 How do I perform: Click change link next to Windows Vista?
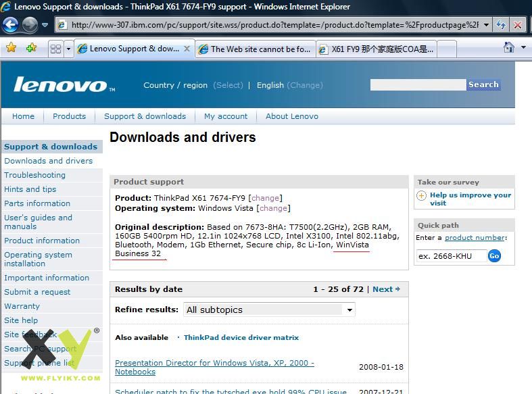[x=274, y=208]
